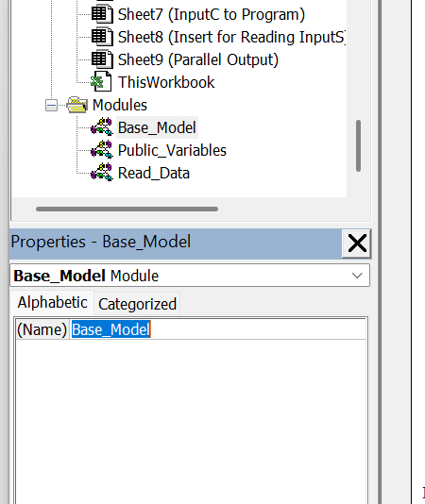Click the Base_Model module icon
This screenshot has width=425, height=504.
tap(101, 127)
